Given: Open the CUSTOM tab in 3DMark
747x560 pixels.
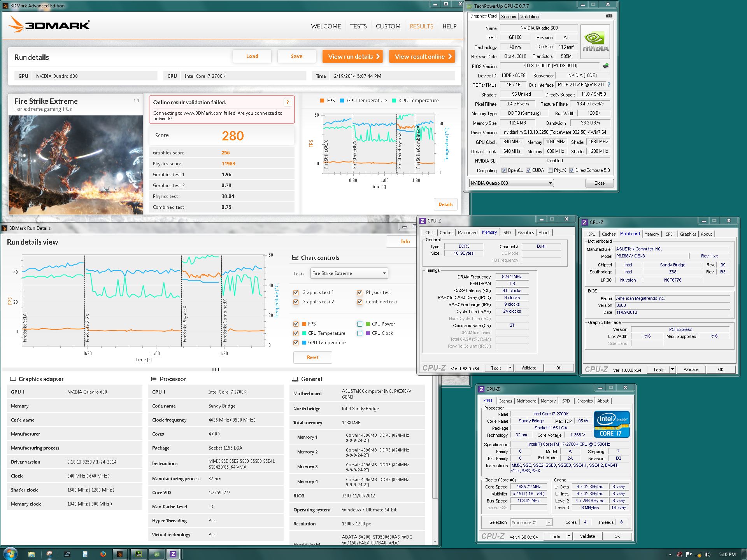Looking at the screenshot, I should [388, 26].
